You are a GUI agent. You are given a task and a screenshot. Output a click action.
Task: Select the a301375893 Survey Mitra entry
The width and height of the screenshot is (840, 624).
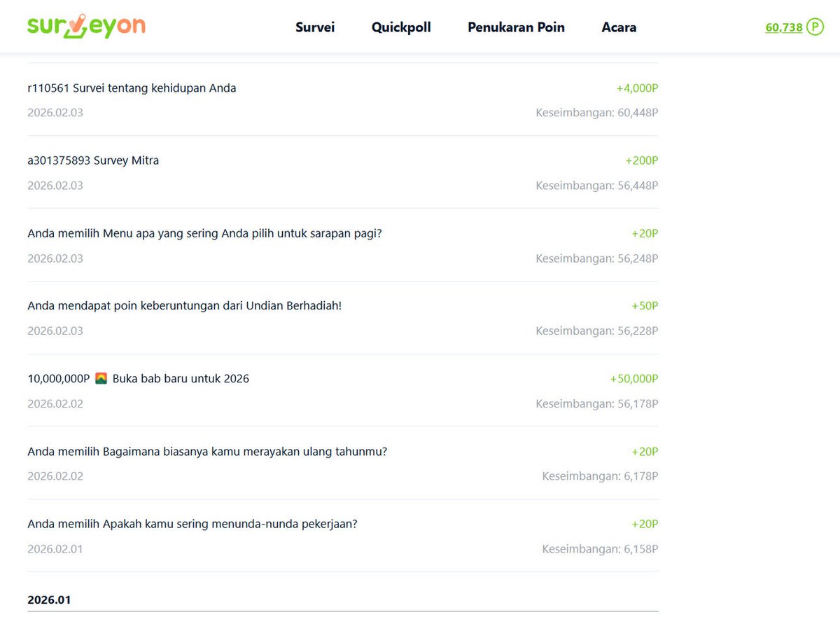coord(93,160)
